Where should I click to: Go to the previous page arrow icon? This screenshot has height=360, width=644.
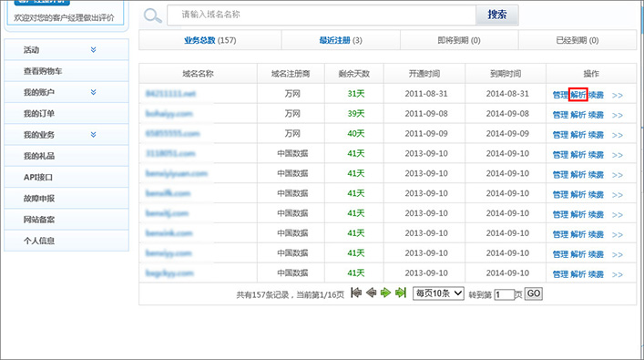pos(372,293)
